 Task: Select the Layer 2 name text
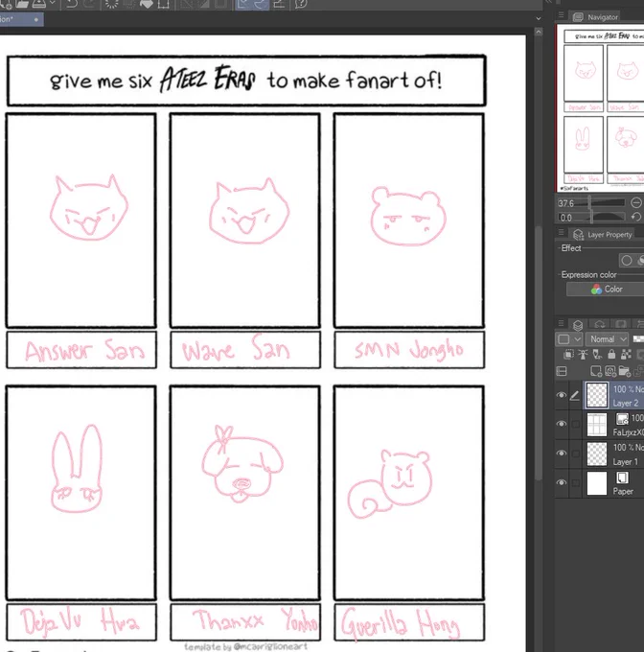625,403
